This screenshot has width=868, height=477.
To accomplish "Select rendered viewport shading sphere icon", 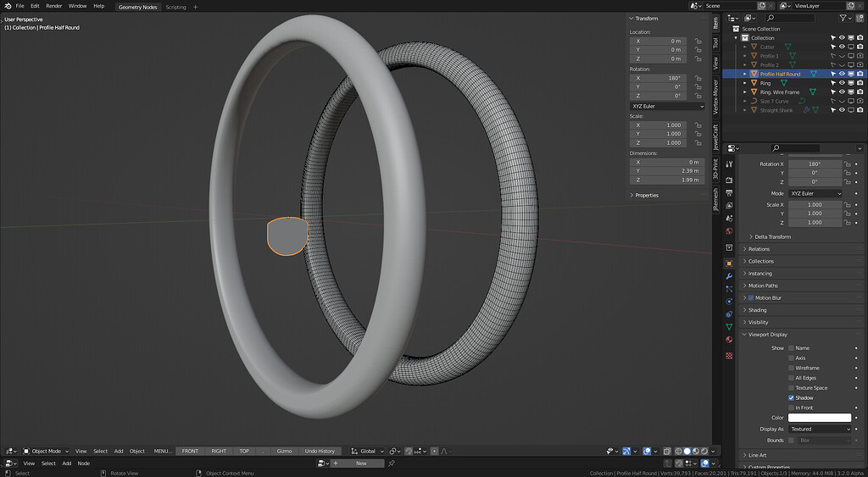I will (704, 451).
